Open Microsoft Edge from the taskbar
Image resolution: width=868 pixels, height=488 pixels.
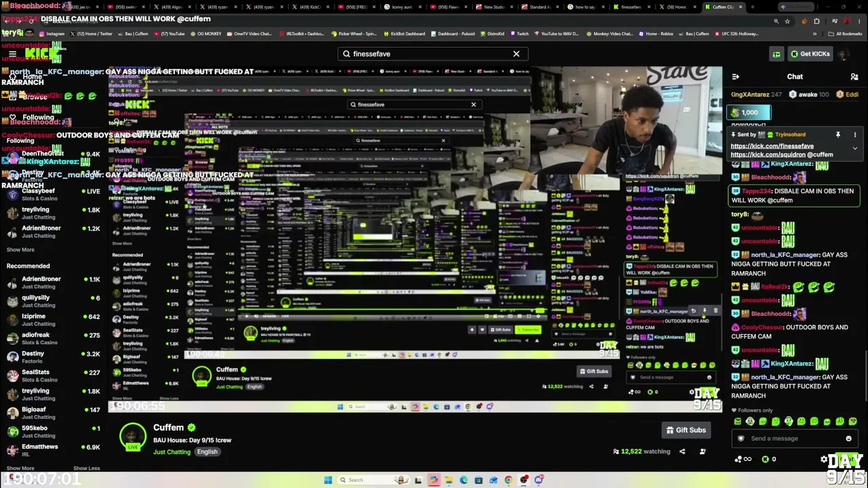[464, 480]
